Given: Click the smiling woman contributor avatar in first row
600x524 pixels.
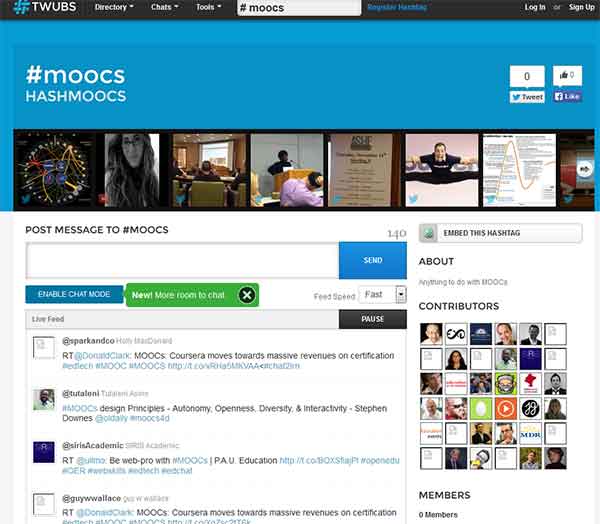Looking at the screenshot, I should point(505,334).
